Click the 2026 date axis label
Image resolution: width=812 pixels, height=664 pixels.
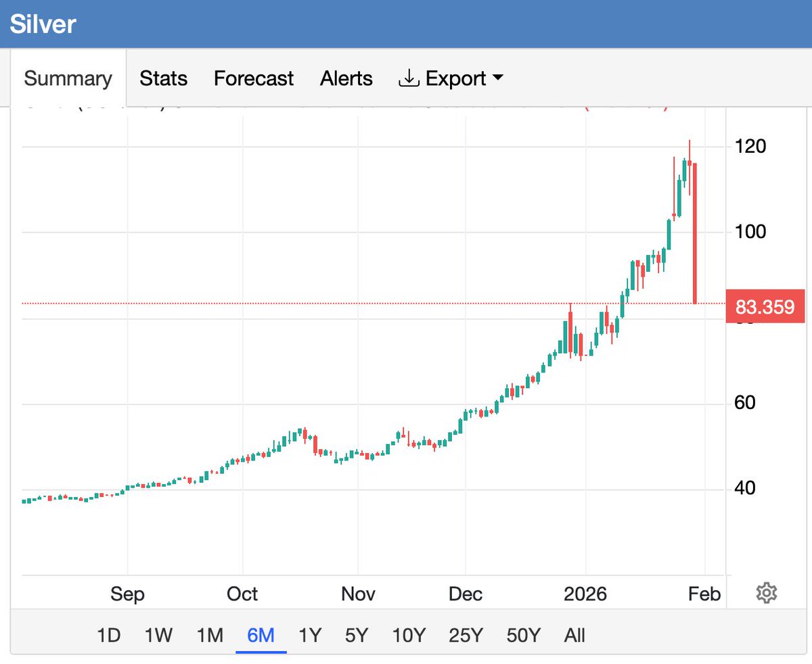point(586,594)
